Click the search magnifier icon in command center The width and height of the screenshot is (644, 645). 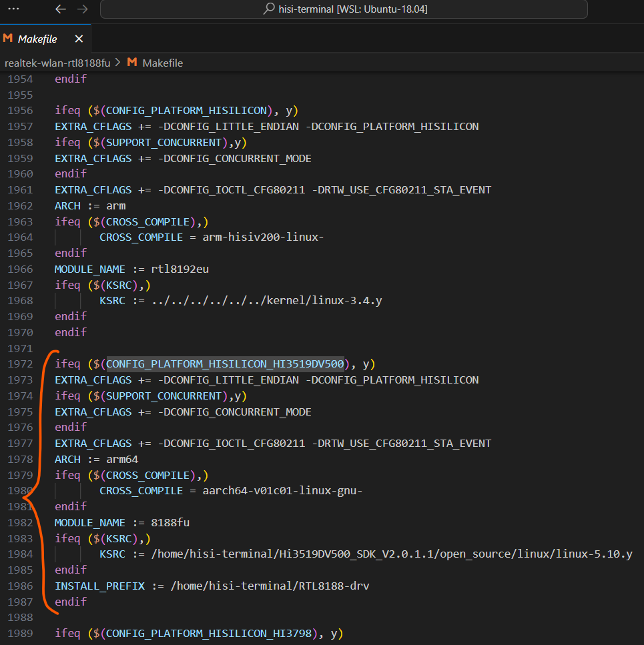point(269,9)
